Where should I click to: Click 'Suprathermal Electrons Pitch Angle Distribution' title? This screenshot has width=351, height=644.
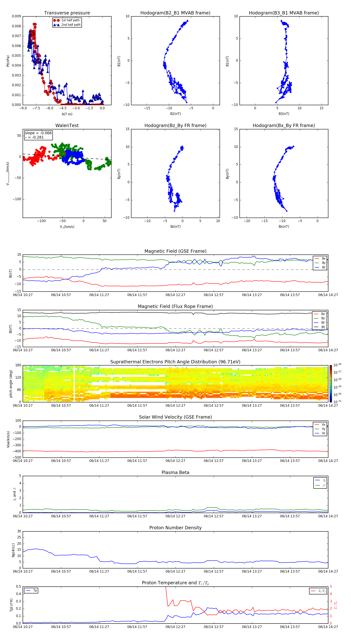(x=175, y=362)
